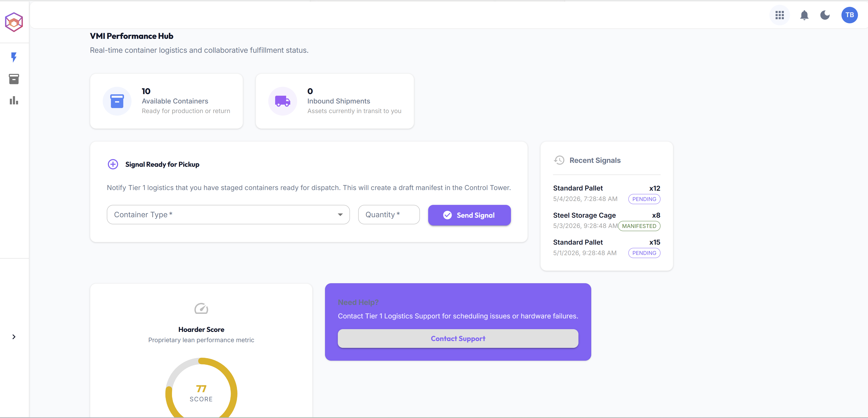Click the Container Type dropdown arrow
The width and height of the screenshot is (868, 418).
pyautogui.click(x=340, y=215)
